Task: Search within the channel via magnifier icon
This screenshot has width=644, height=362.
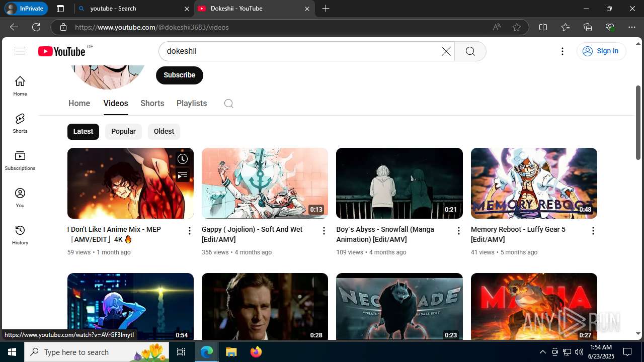Action: [228, 104]
